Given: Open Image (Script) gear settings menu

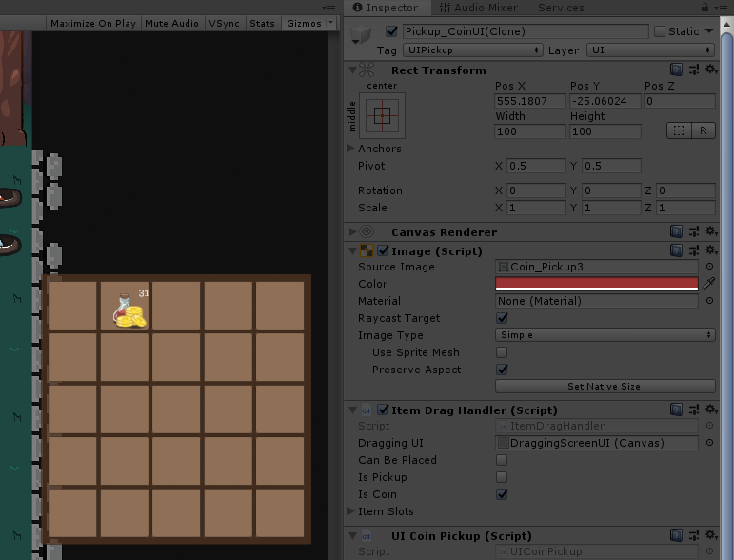Looking at the screenshot, I should tap(710, 250).
